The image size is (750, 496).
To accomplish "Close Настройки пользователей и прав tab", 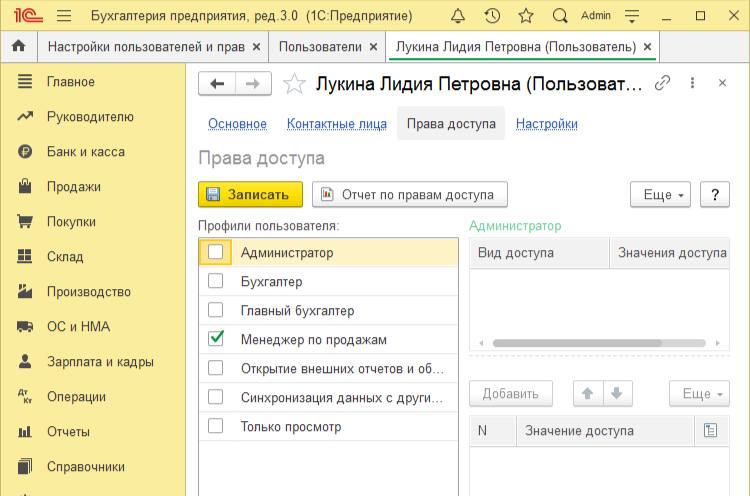I will [x=256, y=47].
